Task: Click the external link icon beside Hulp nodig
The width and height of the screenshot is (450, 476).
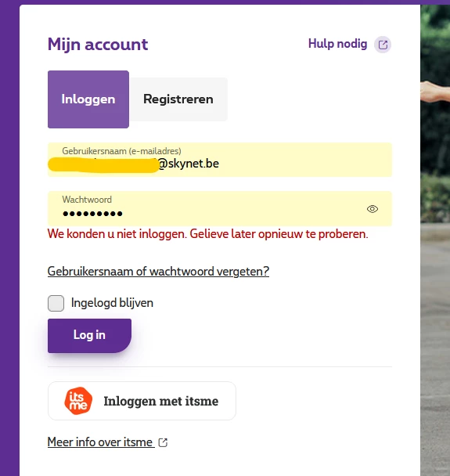Action: click(x=383, y=45)
